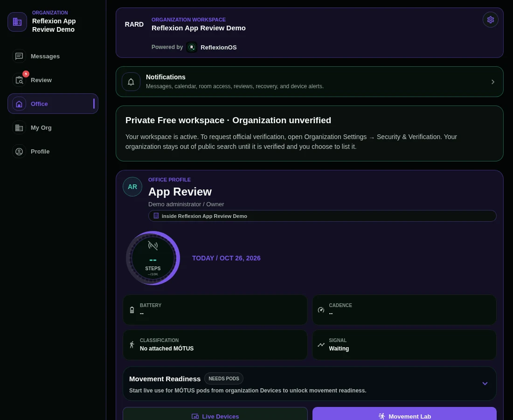Image resolution: width=513 pixels, height=420 pixels.
Task: Click the steps progress ring
Action: [153, 258]
